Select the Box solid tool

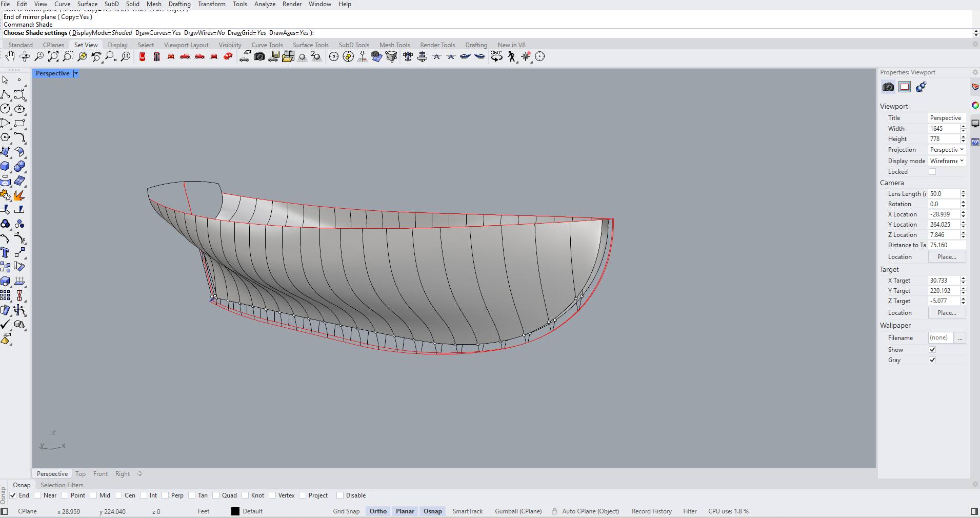5,166
